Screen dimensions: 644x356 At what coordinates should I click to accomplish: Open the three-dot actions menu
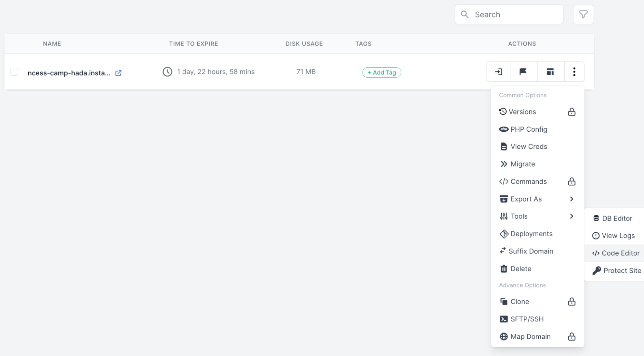point(574,71)
